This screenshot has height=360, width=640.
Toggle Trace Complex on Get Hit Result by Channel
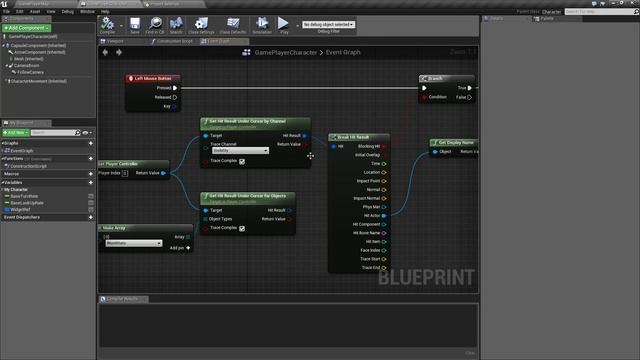coord(242,161)
